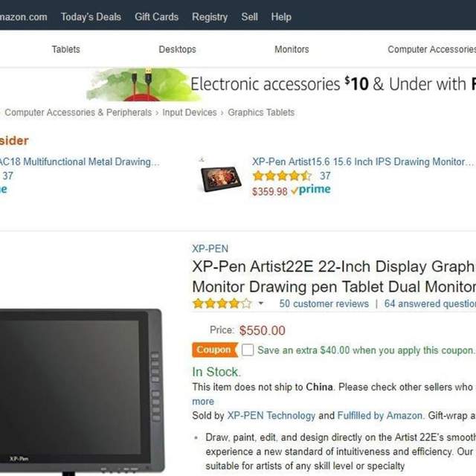Select the Desktops category tab

(x=177, y=49)
